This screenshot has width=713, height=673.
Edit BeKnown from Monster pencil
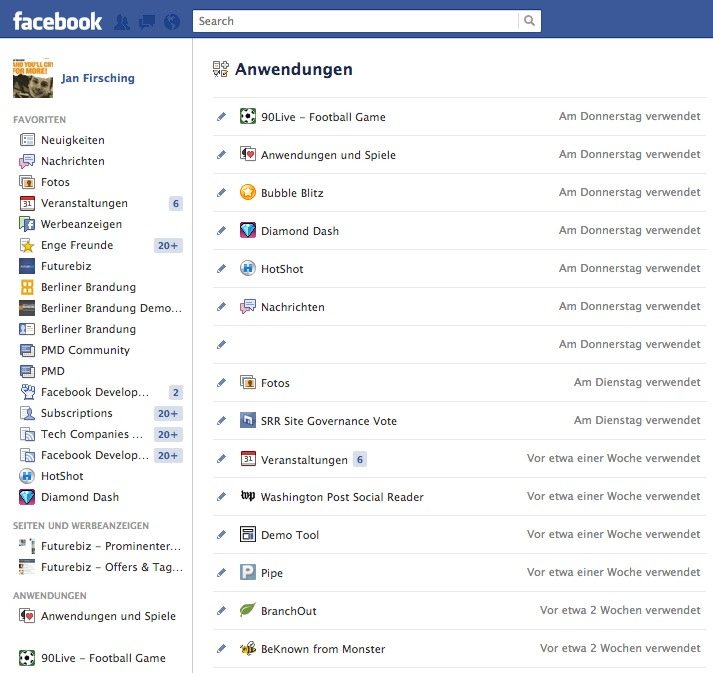221,649
